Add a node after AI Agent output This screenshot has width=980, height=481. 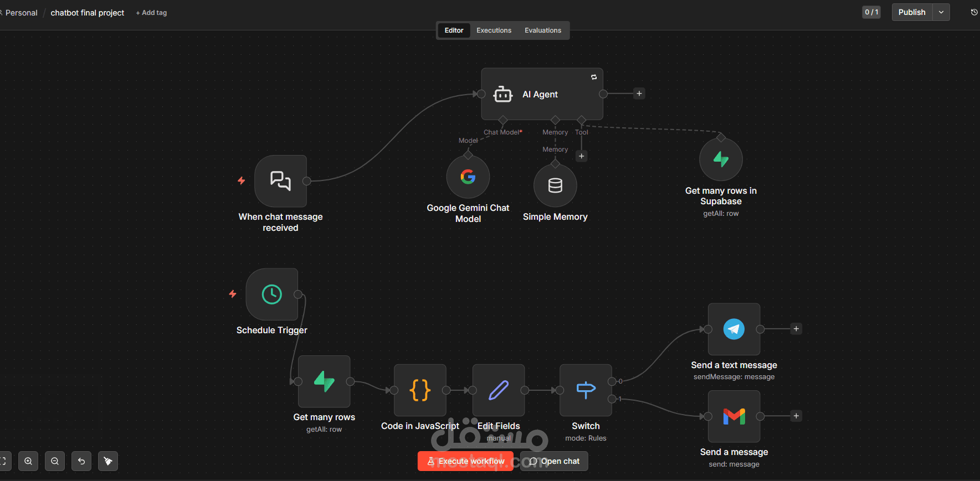639,94
